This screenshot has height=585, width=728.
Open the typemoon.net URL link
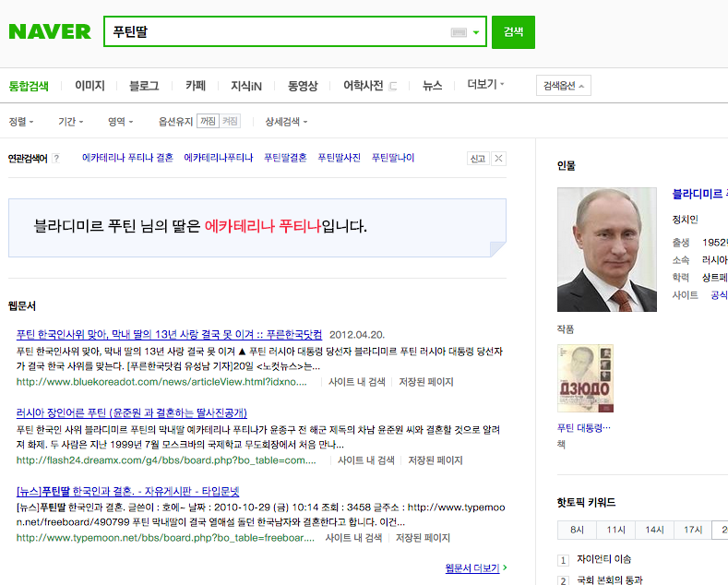click(x=165, y=538)
